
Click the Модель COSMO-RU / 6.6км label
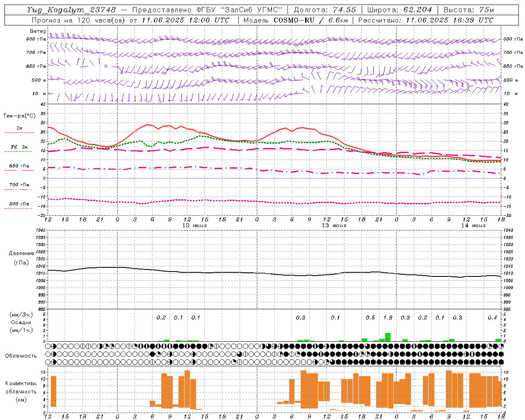click(x=295, y=20)
